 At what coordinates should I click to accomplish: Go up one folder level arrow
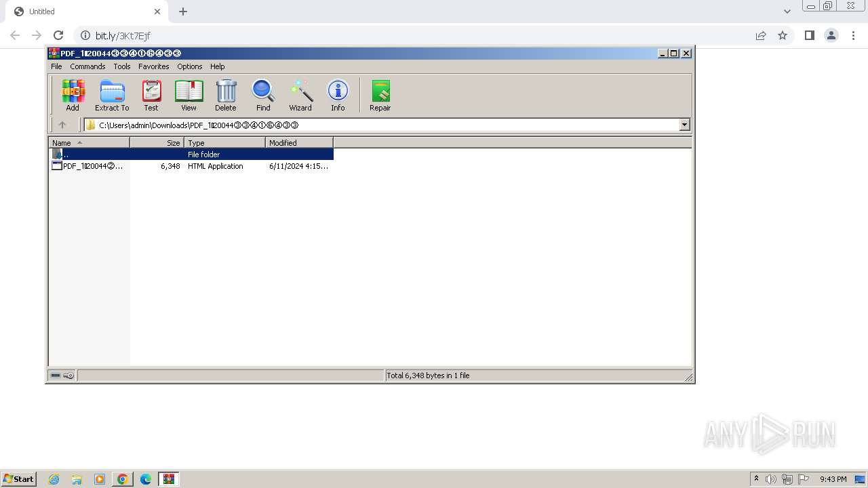tap(62, 125)
